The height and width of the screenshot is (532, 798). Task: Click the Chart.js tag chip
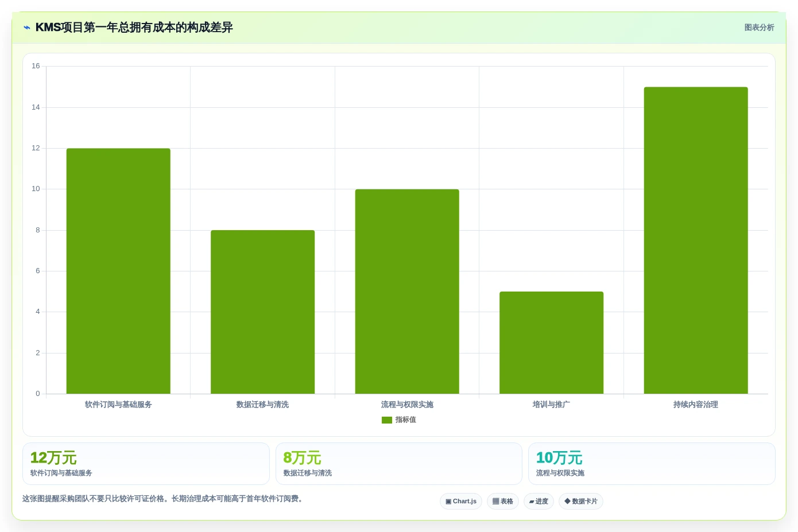pyautogui.click(x=461, y=502)
